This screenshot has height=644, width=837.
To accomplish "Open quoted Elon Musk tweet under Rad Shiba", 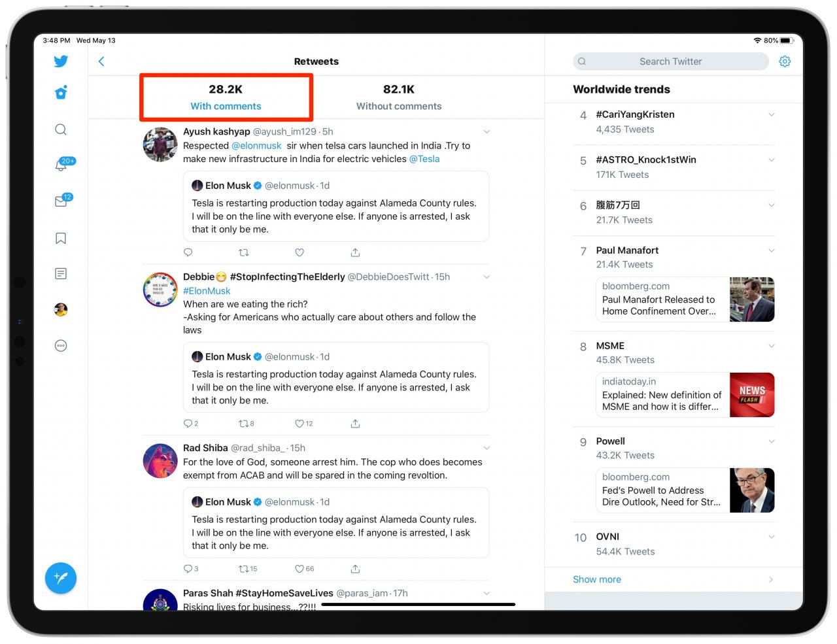I will (x=336, y=523).
